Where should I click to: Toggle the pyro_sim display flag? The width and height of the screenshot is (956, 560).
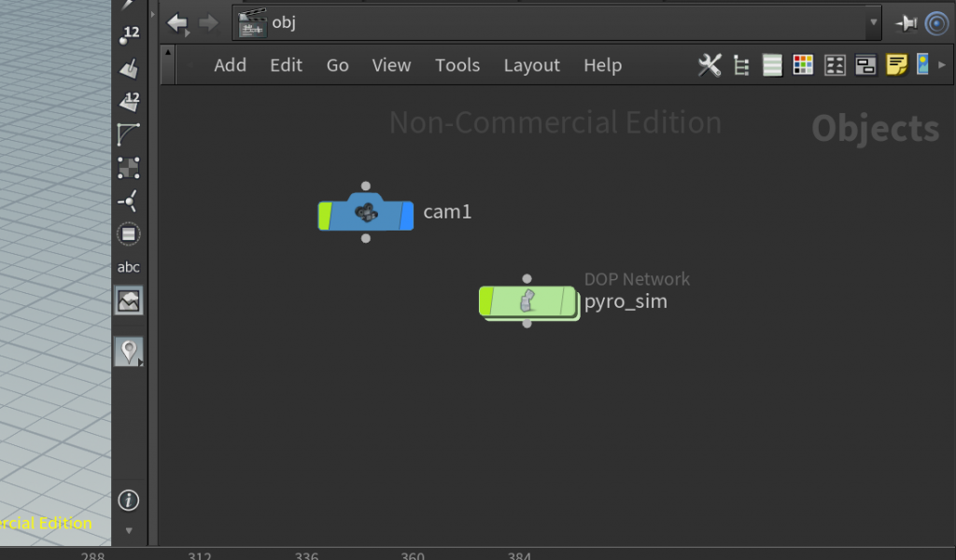(x=569, y=301)
